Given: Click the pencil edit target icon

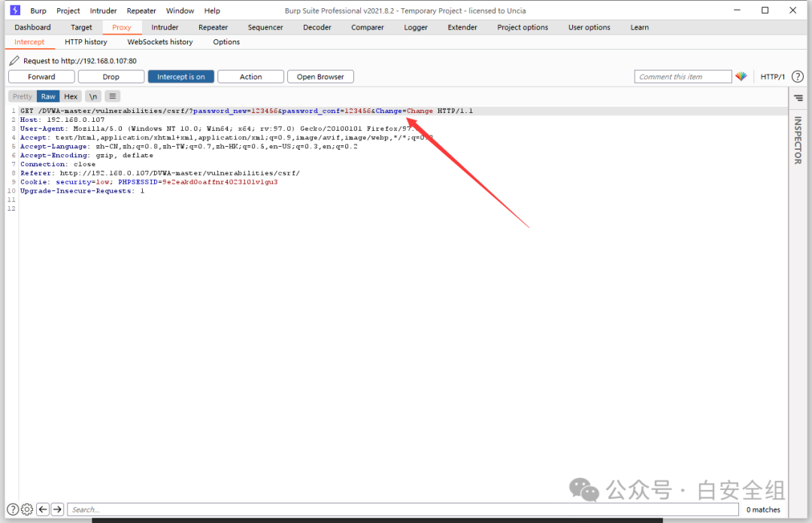Looking at the screenshot, I should (x=14, y=61).
